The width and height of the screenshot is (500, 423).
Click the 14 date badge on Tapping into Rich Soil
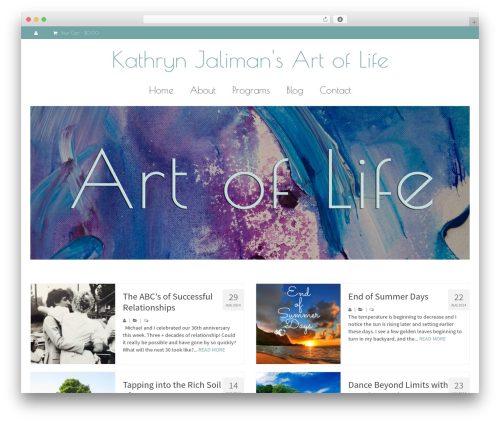[x=233, y=385]
